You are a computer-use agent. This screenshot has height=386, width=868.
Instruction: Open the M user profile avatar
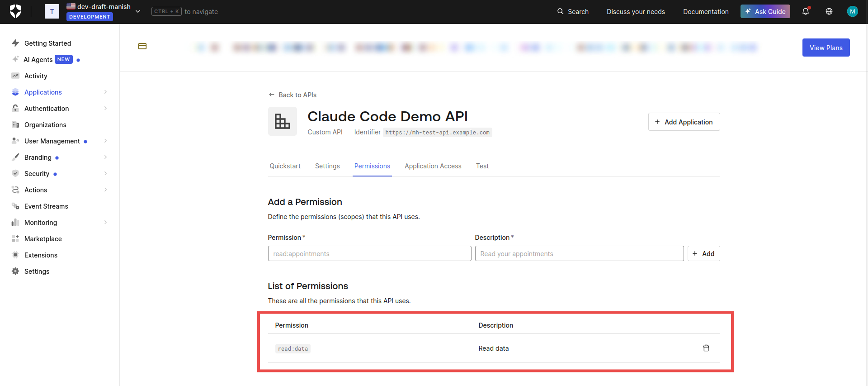click(853, 11)
